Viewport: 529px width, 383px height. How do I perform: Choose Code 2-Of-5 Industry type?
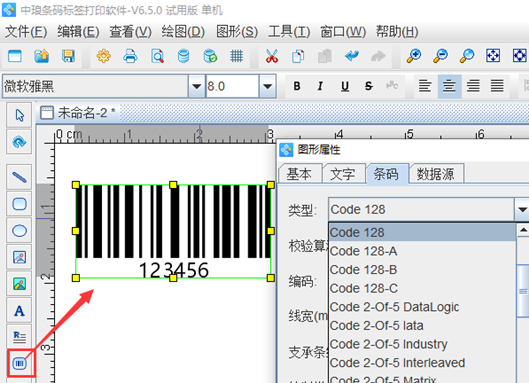tap(422, 344)
